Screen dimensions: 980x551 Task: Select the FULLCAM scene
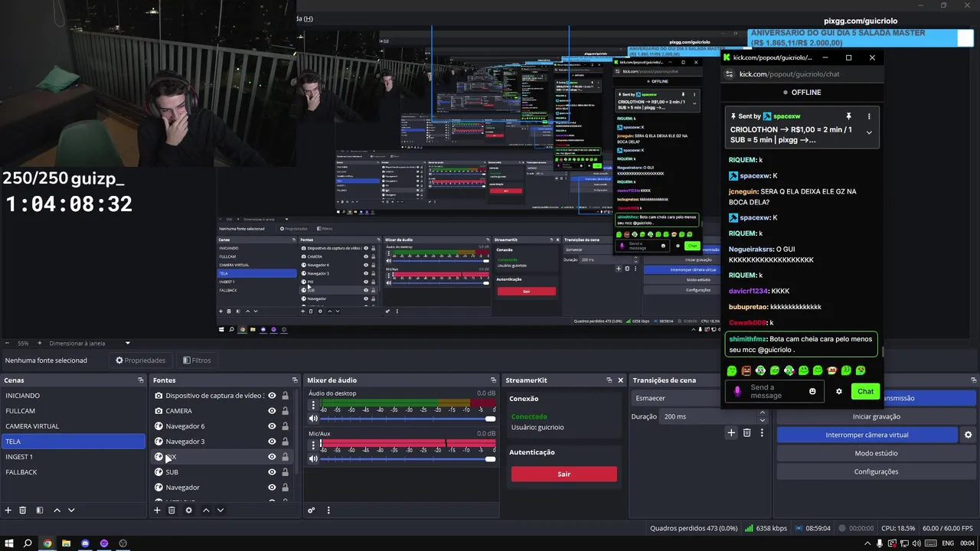pos(73,411)
